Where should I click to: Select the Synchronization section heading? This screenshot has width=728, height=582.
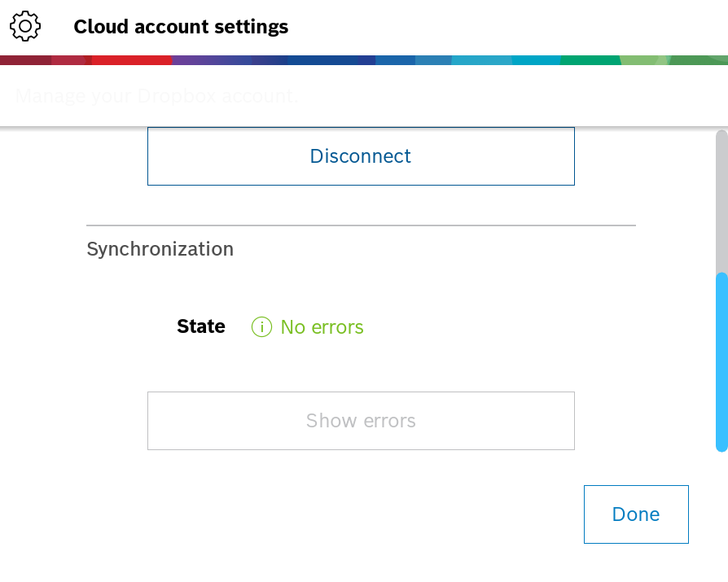coord(160,249)
